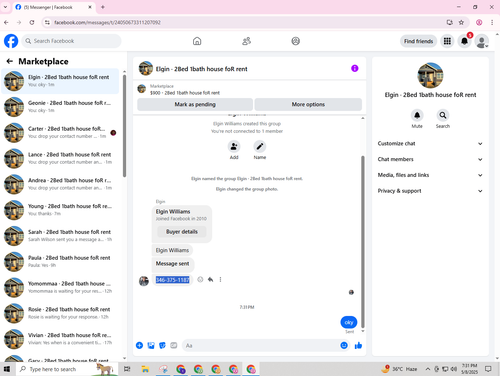Click the chat messages scrollbar
500x376 pixels.
click(x=363, y=242)
